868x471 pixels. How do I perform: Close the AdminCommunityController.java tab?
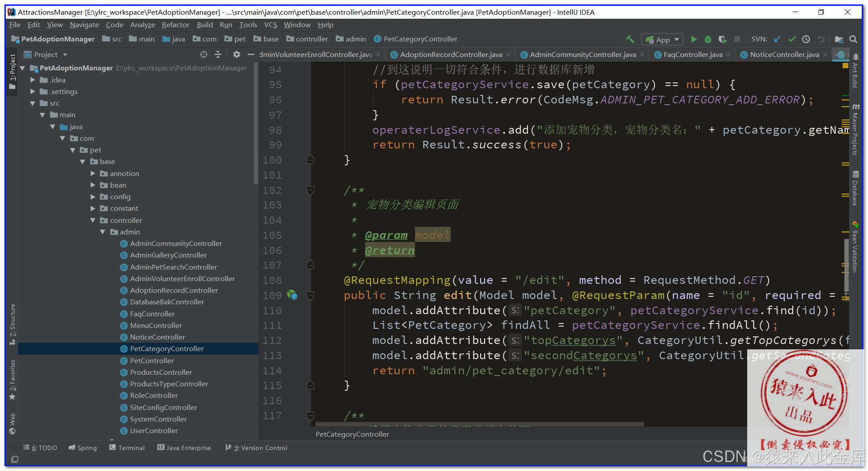(x=642, y=55)
